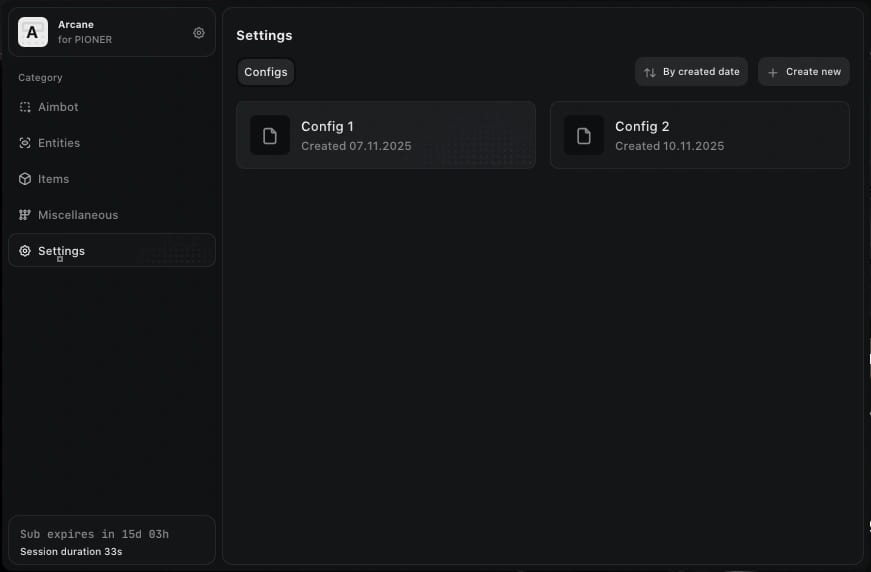Click the Config 2 document icon
The height and width of the screenshot is (572, 871).
tap(584, 136)
